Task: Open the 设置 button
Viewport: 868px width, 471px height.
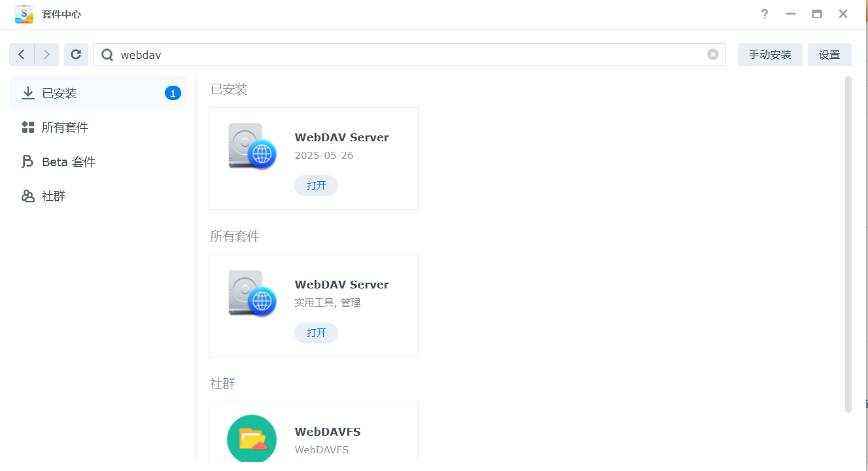Action: 829,55
